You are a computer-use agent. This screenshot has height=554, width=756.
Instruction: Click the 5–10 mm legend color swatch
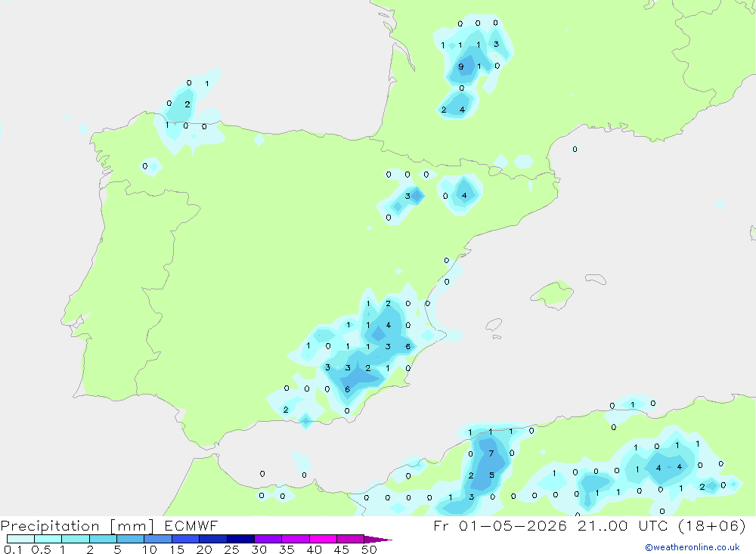click(130, 539)
